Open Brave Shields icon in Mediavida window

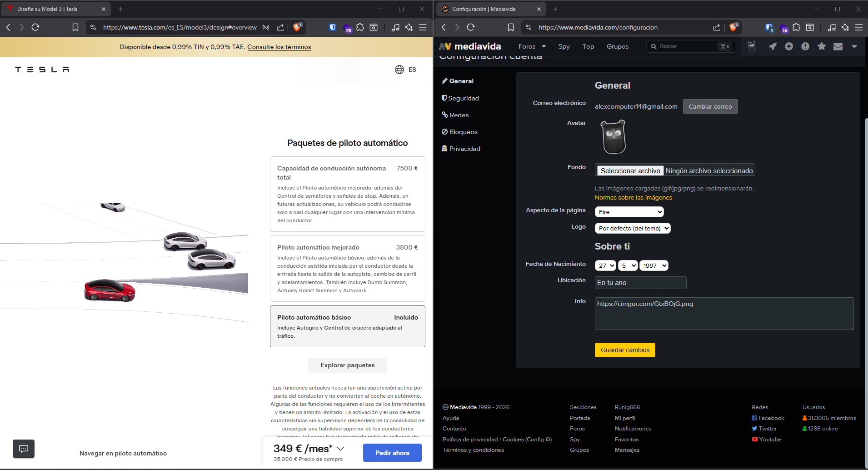733,27
